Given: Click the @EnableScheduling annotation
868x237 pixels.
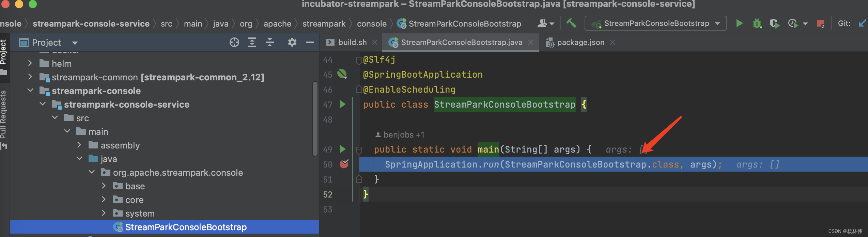Looking at the screenshot, I should tap(409, 89).
